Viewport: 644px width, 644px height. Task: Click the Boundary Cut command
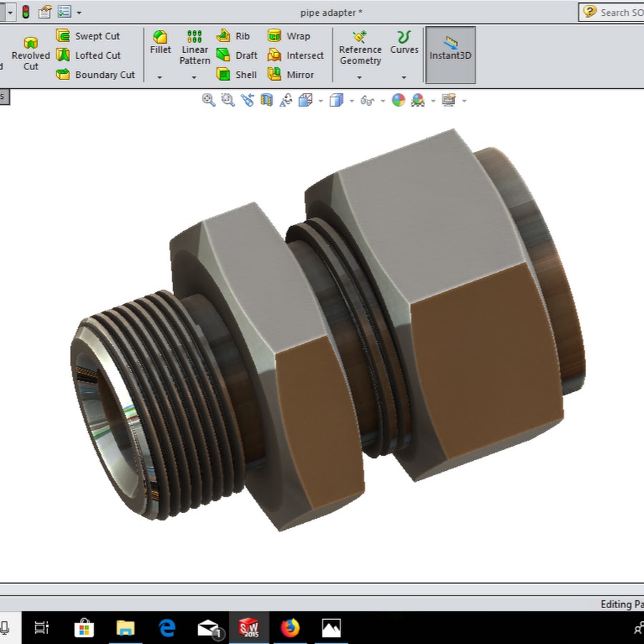(95, 74)
